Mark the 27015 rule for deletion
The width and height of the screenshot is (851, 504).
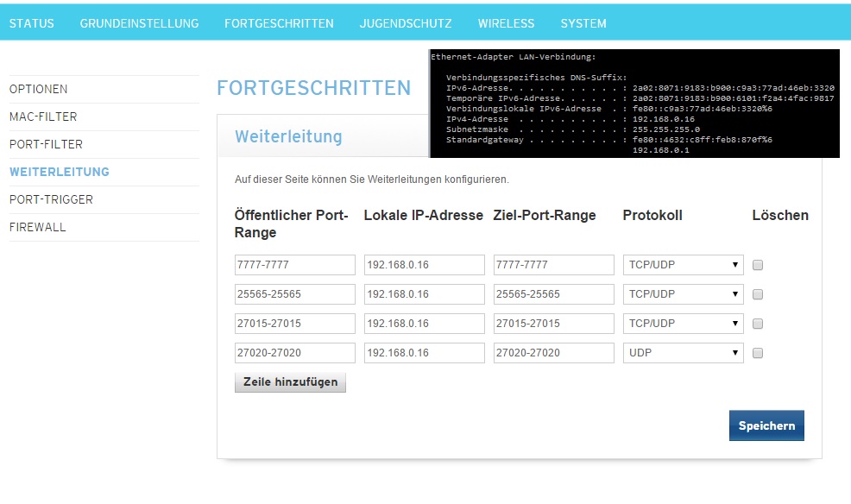(758, 324)
